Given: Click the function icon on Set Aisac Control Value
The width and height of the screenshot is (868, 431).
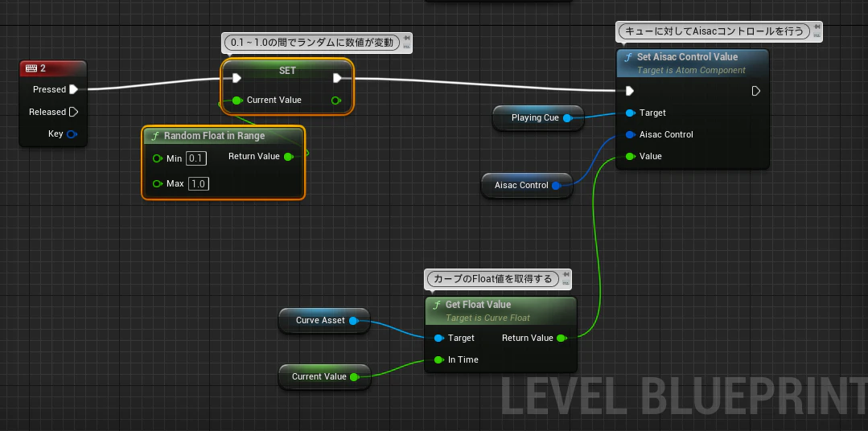Looking at the screenshot, I should 627,57.
